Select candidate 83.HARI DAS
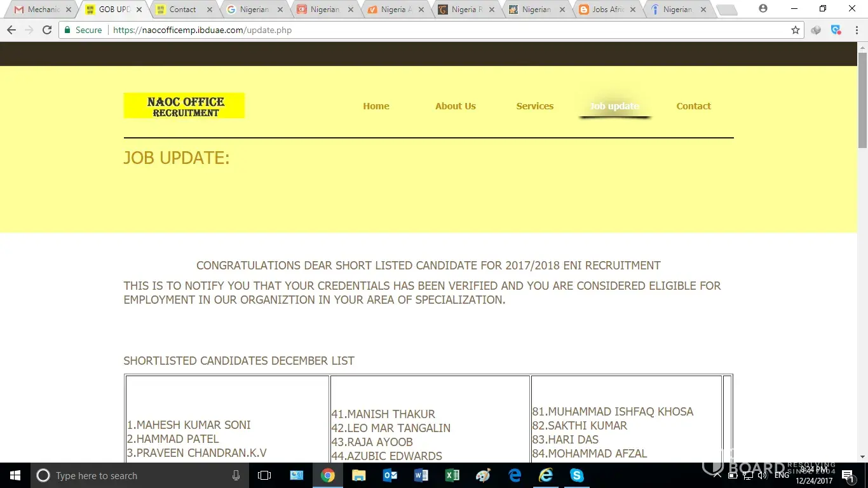Image resolution: width=868 pixels, height=488 pixels. point(565,440)
